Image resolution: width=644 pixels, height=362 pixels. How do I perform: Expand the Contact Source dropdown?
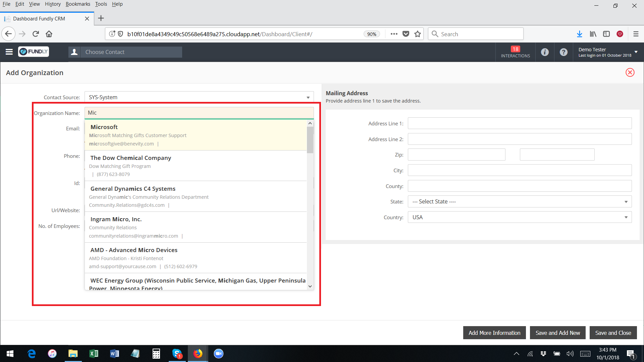(308, 98)
